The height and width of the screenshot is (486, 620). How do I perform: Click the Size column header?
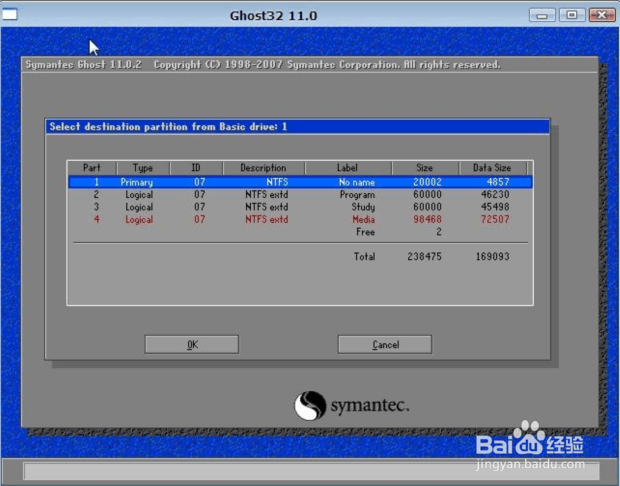425,168
